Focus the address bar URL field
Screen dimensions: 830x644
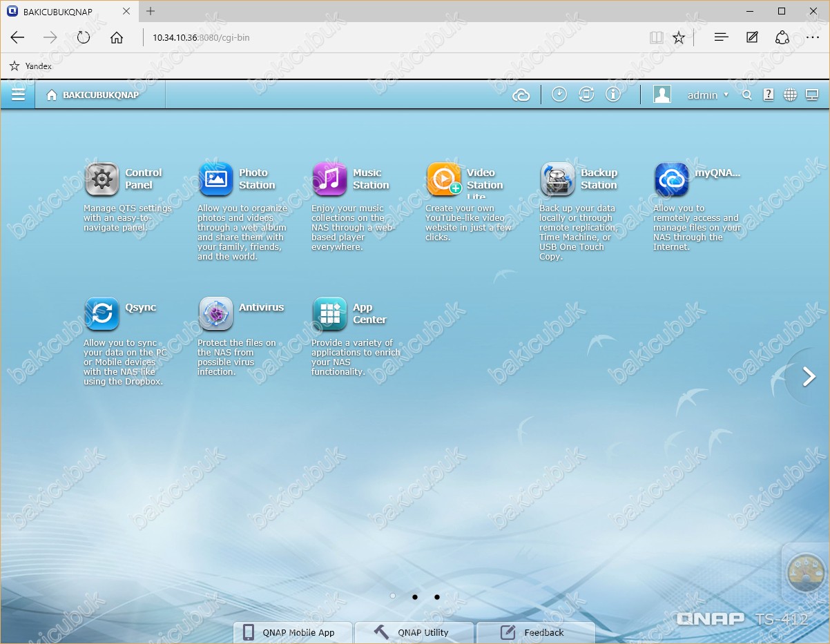[394, 38]
